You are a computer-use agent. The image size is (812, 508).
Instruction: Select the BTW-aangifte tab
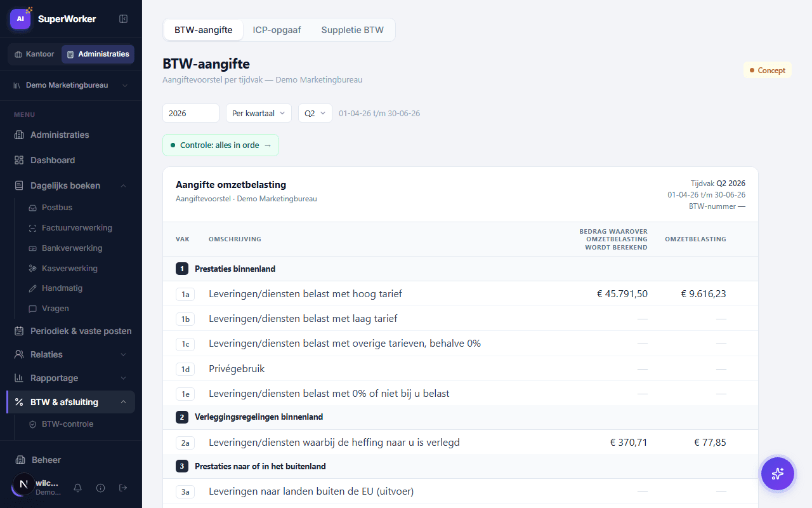tap(204, 30)
